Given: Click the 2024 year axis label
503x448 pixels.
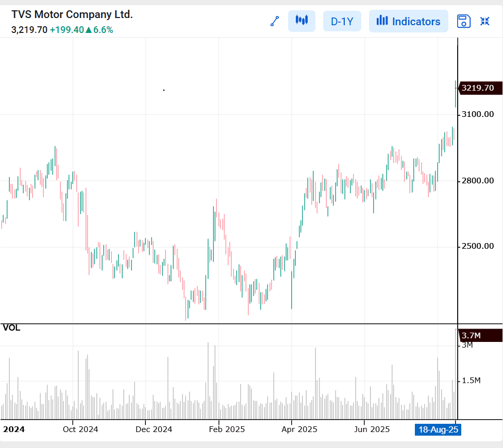Looking at the screenshot, I should coord(14,429).
